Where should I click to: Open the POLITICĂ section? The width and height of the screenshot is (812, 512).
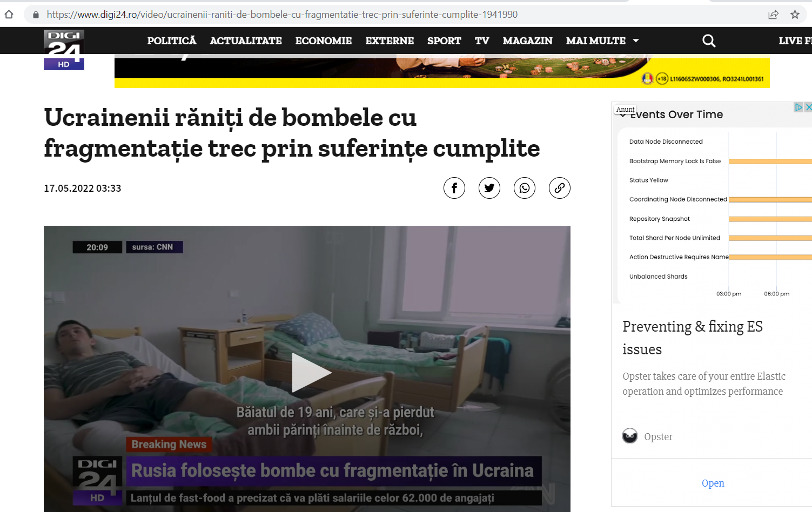click(172, 41)
